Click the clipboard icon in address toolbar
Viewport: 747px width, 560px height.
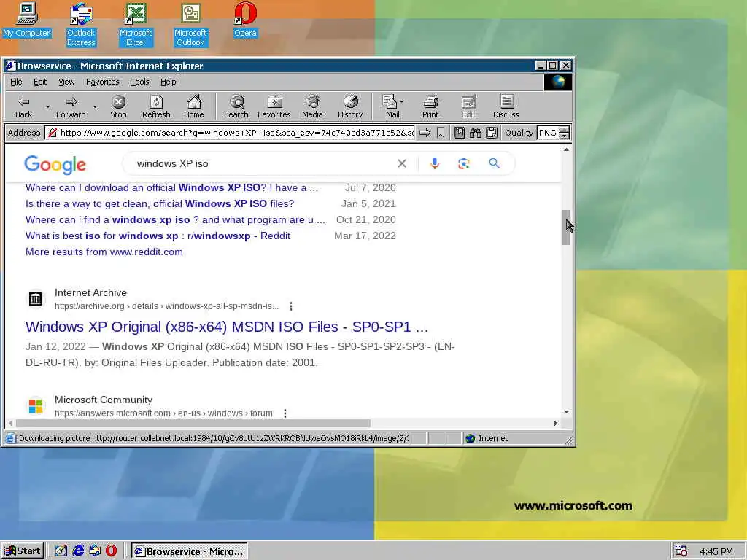click(492, 133)
